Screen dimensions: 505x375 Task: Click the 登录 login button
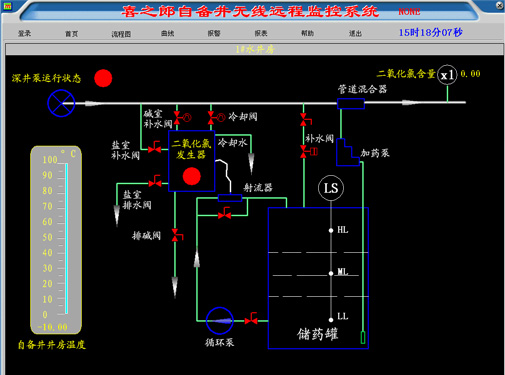(24, 33)
